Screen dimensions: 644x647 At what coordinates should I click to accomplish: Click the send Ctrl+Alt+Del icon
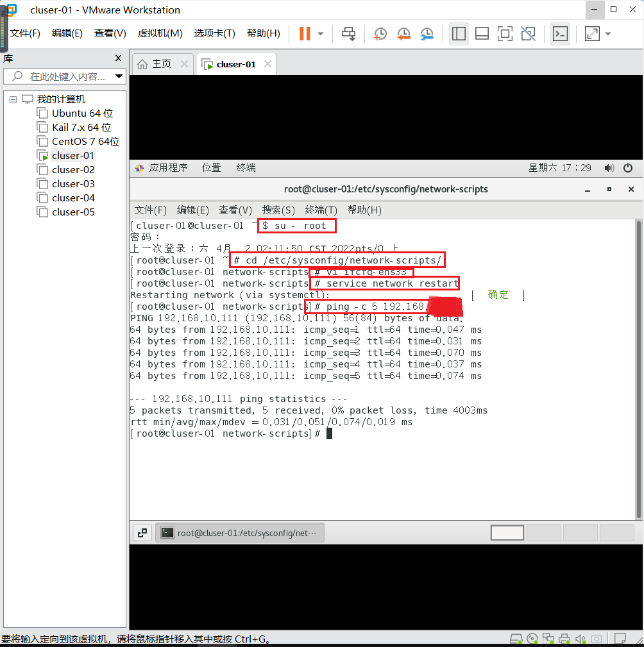[x=348, y=34]
